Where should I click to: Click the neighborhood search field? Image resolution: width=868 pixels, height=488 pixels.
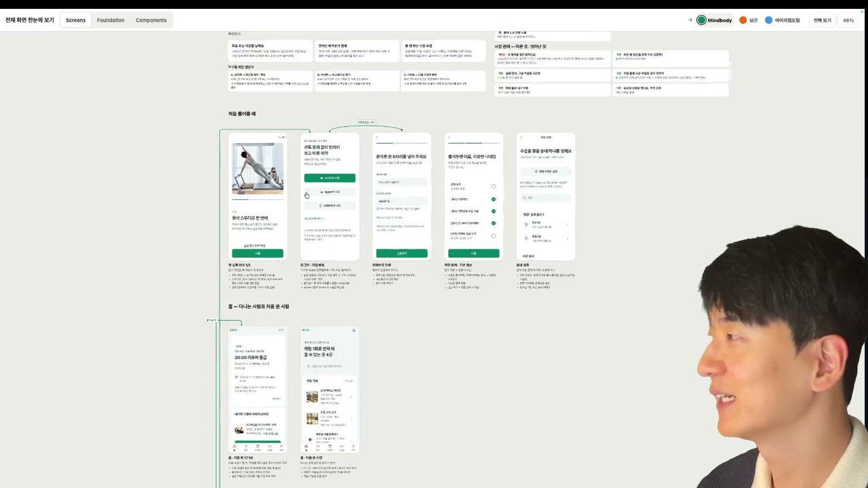point(546,197)
